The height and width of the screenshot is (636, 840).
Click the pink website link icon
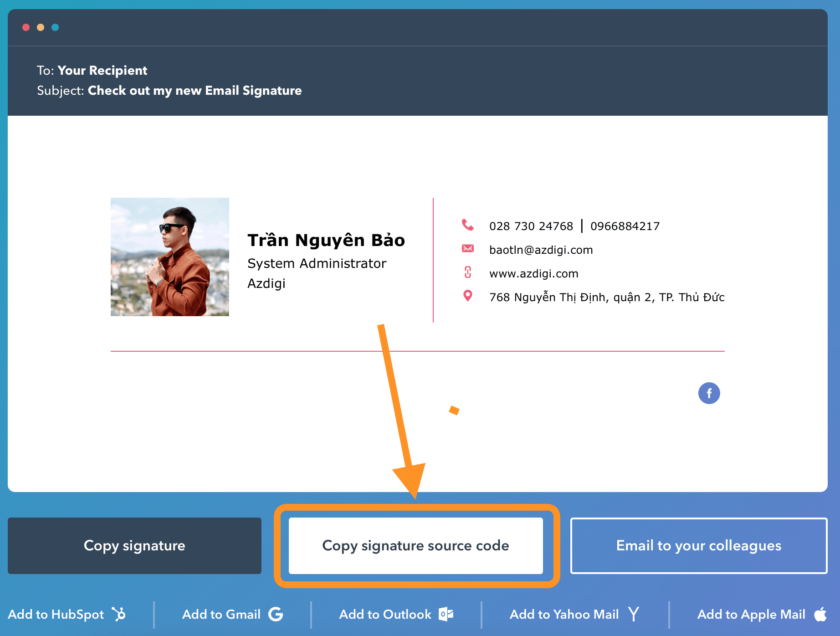pyautogui.click(x=467, y=272)
